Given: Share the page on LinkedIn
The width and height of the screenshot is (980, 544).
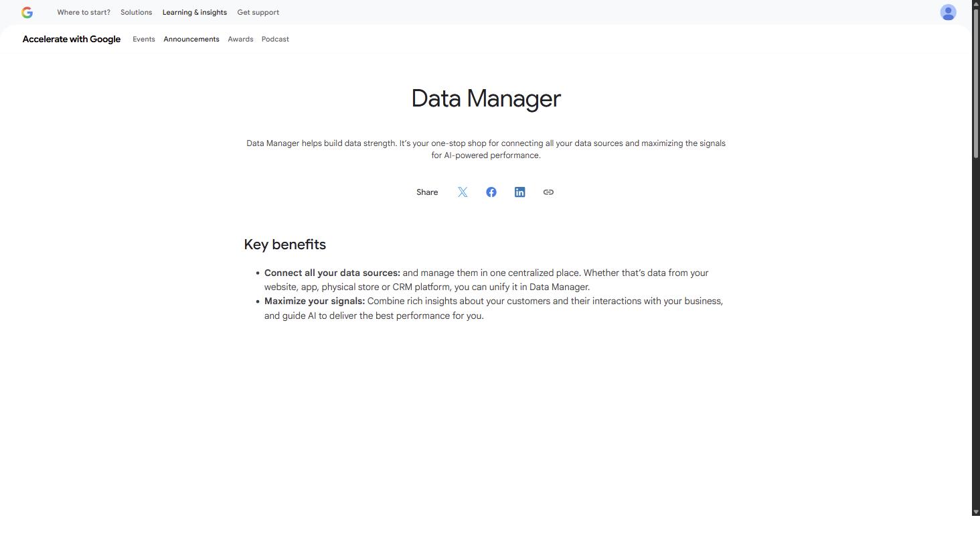Looking at the screenshot, I should (x=519, y=192).
